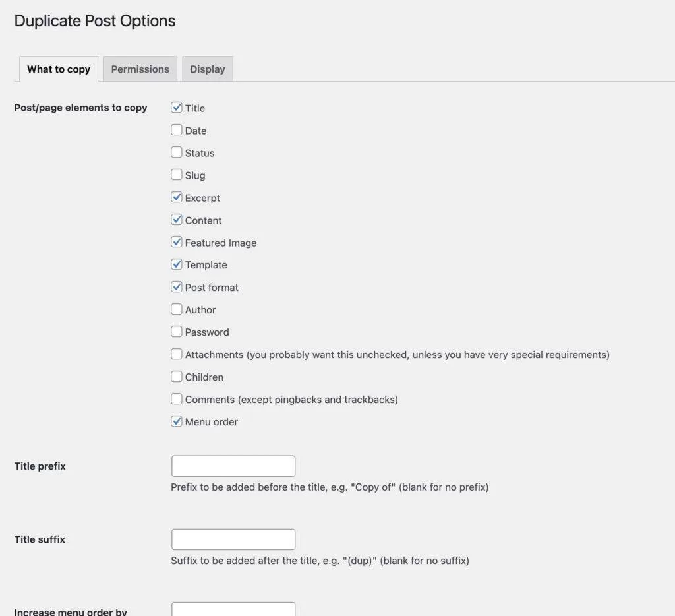
Task: Uncheck the Title checkbox
Action: (x=177, y=108)
